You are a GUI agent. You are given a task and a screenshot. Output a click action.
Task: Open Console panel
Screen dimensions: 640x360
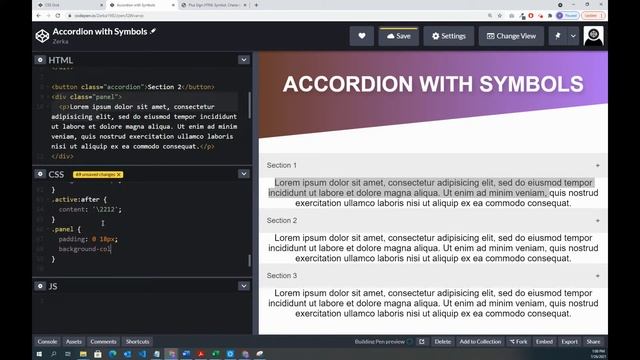(47, 342)
